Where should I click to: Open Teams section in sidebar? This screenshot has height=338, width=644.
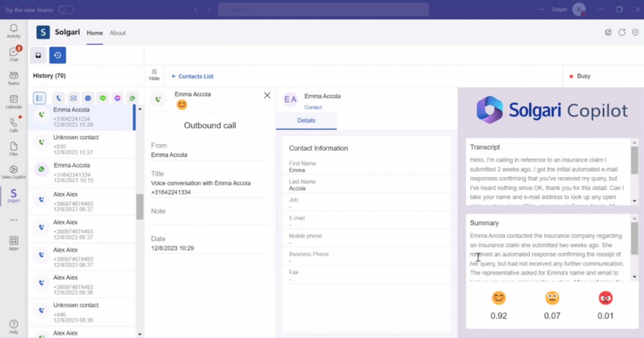[x=14, y=78]
